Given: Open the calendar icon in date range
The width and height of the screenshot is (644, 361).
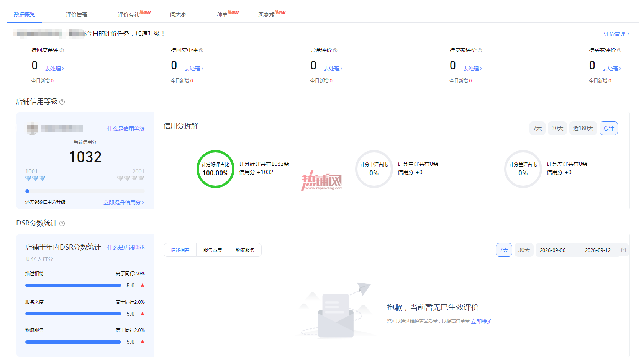Looking at the screenshot, I should click(x=623, y=250).
